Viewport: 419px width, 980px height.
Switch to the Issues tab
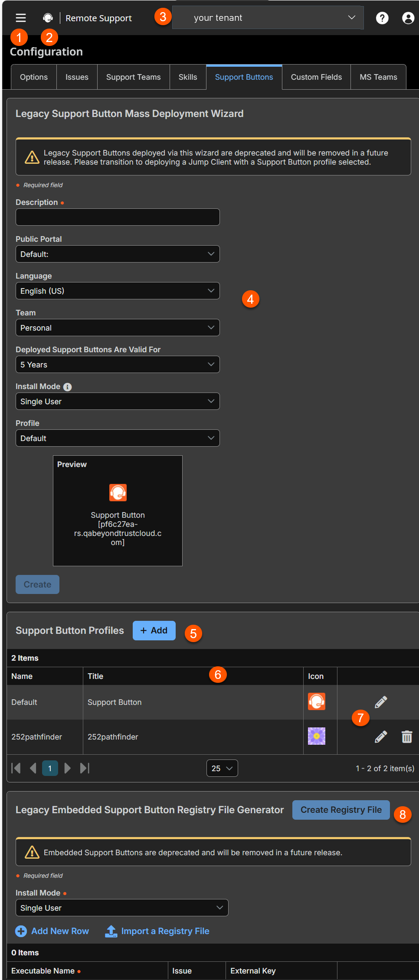(77, 77)
